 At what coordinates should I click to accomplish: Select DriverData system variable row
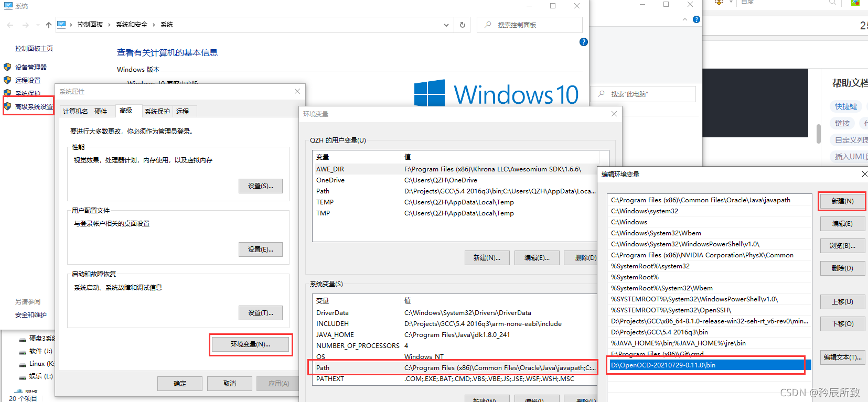(455, 312)
